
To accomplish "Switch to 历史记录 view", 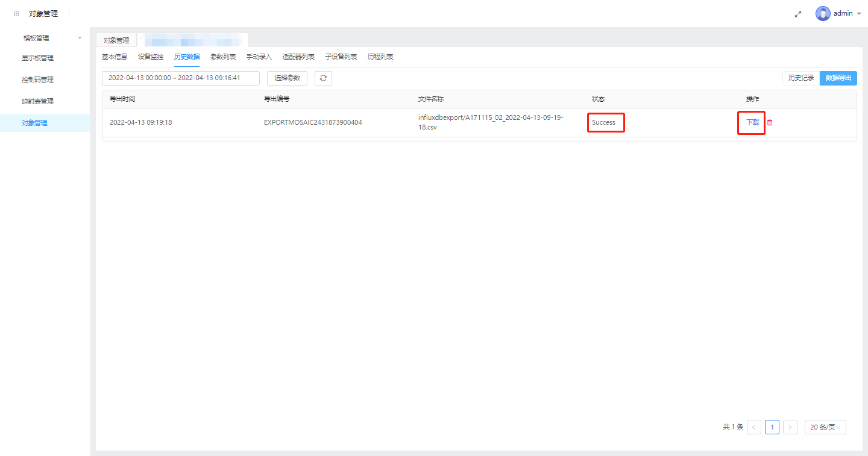I will 801,78.
